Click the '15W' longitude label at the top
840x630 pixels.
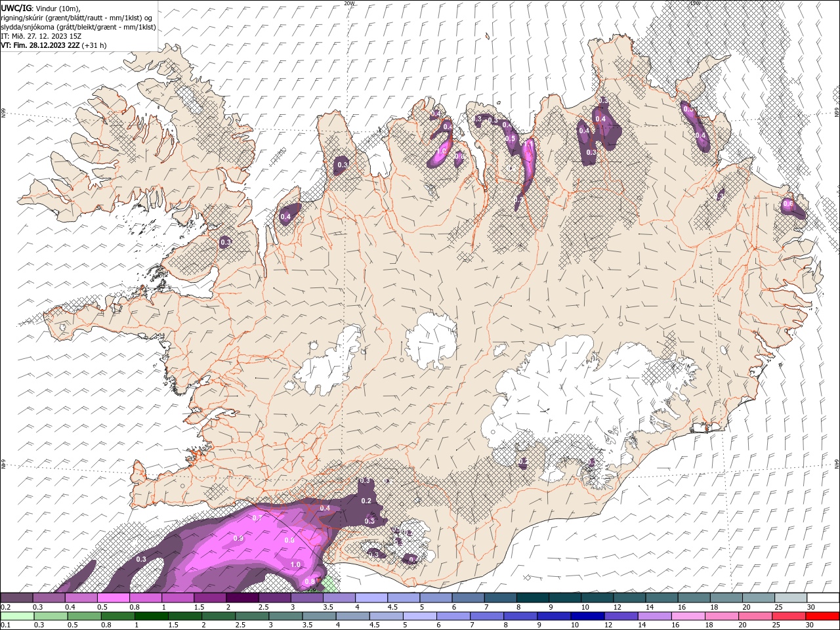coord(695,3)
